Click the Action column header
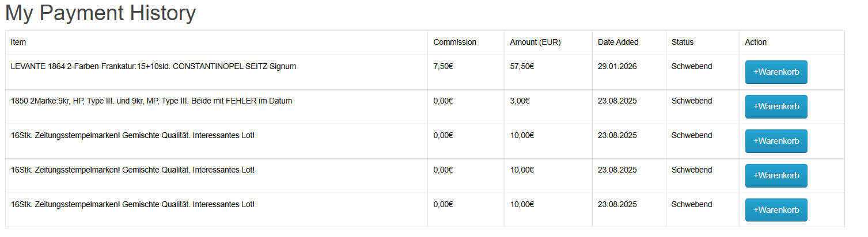The height and width of the screenshot is (237, 868). pos(756,42)
